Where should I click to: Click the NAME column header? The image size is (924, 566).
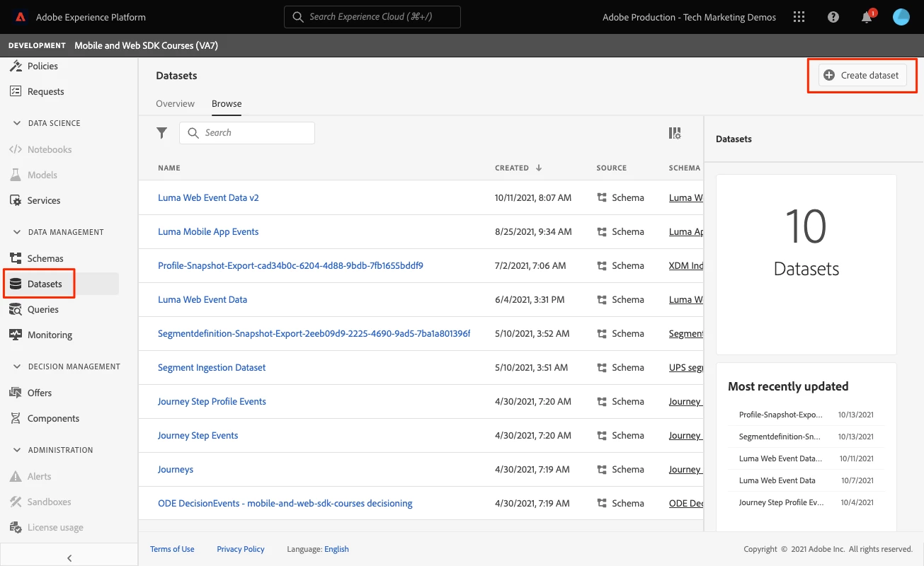(x=169, y=168)
